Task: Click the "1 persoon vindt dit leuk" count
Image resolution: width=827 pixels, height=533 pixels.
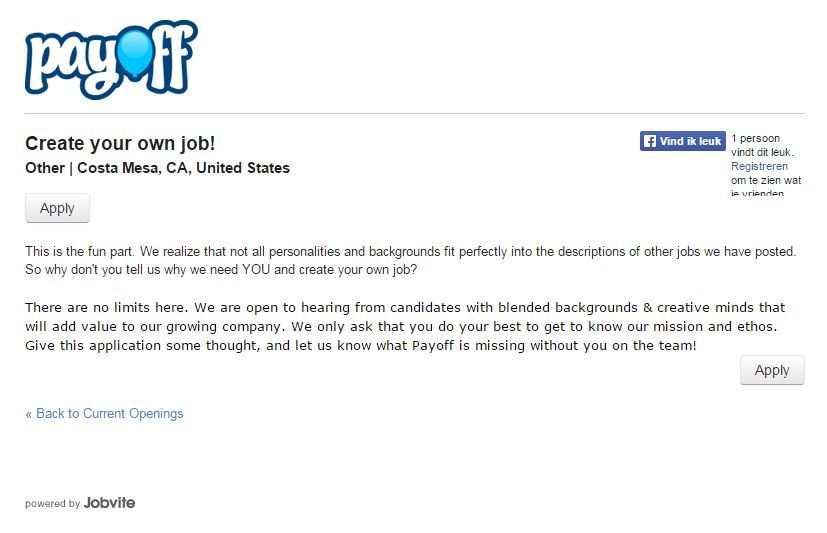Action: click(x=762, y=145)
